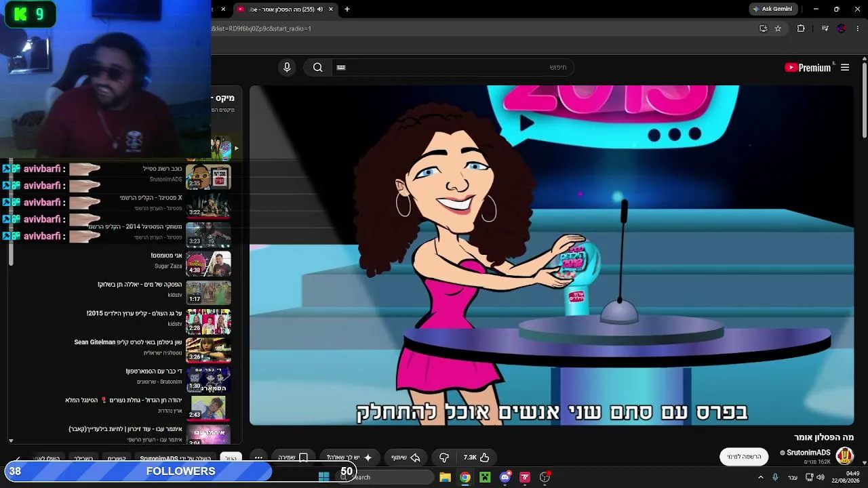Open the volume tray icon
868x488 pixels.
coord(821,477)
